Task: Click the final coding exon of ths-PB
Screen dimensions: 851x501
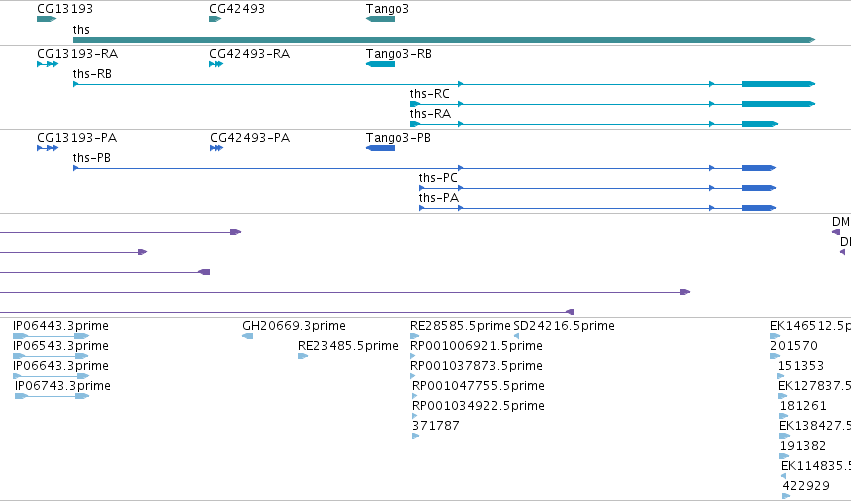Action: click(759, 168)
